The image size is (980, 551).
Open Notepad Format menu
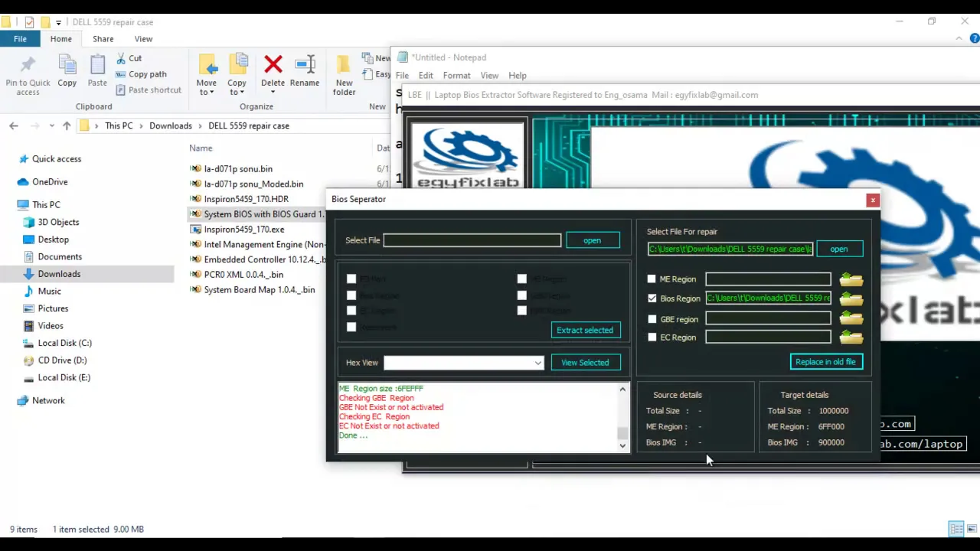tap(456, 76)
